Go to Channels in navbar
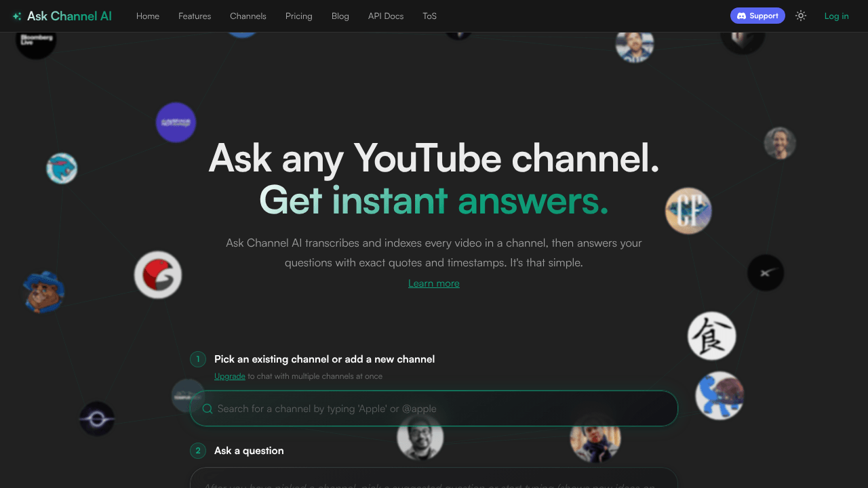This screenshot has height=488, width=868. point(248,16)
